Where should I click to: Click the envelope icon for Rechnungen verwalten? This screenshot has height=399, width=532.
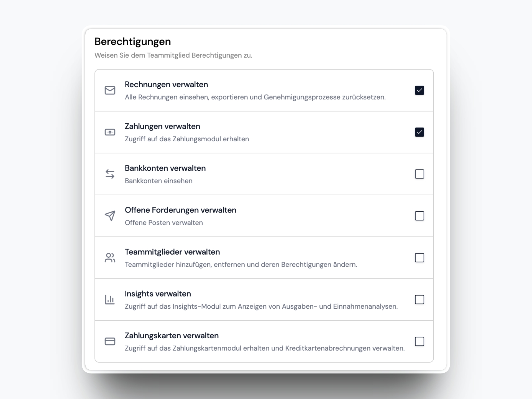[x=110, y=90]
